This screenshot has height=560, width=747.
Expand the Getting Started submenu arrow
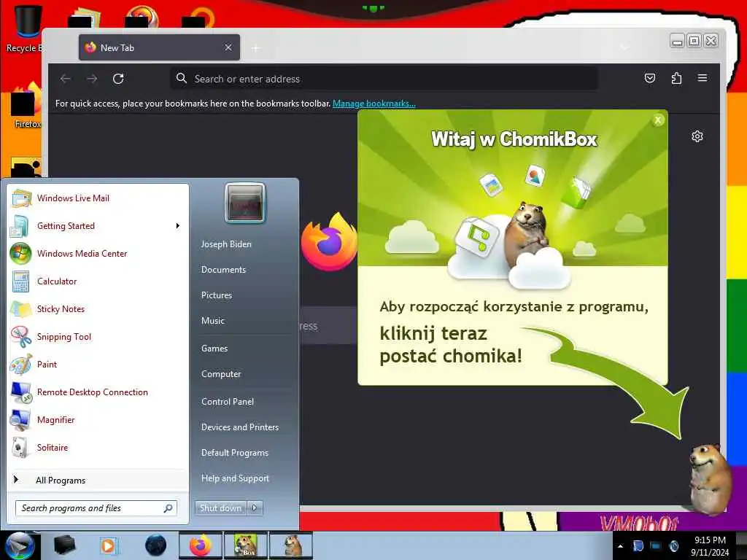178,226
